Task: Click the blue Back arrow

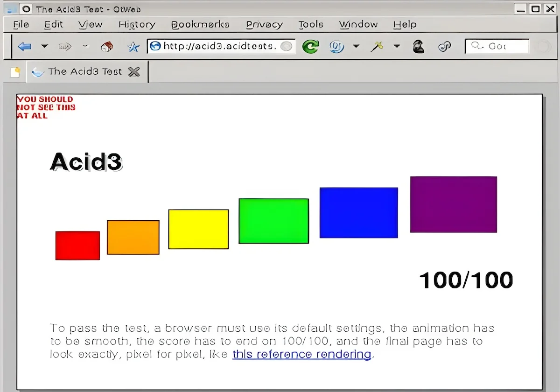Action: click(24, 46)
